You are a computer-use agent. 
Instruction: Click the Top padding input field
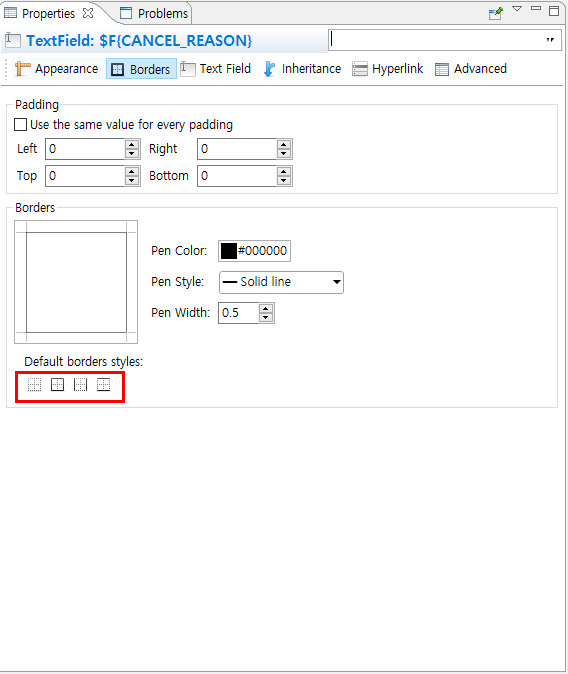tap(85, 176)
